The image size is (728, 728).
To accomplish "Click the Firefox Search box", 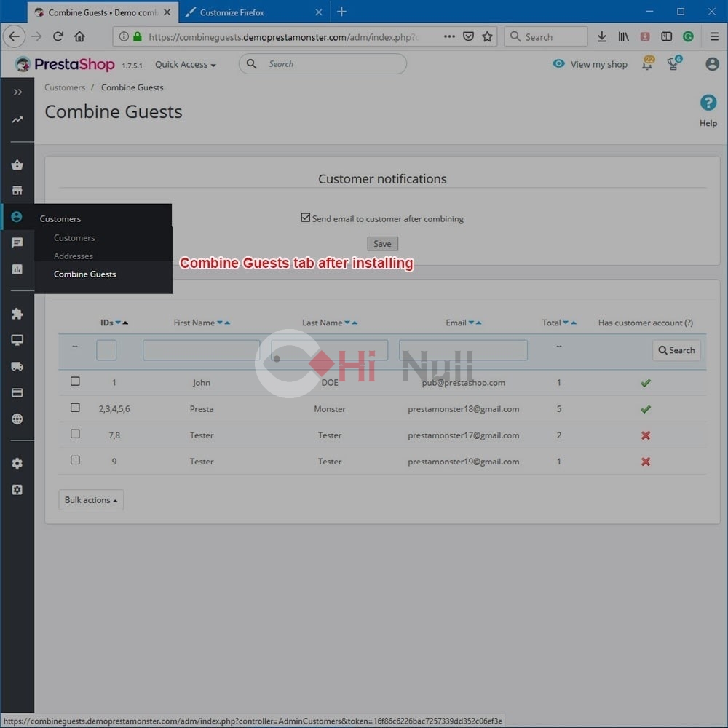I will click(546, 36).
